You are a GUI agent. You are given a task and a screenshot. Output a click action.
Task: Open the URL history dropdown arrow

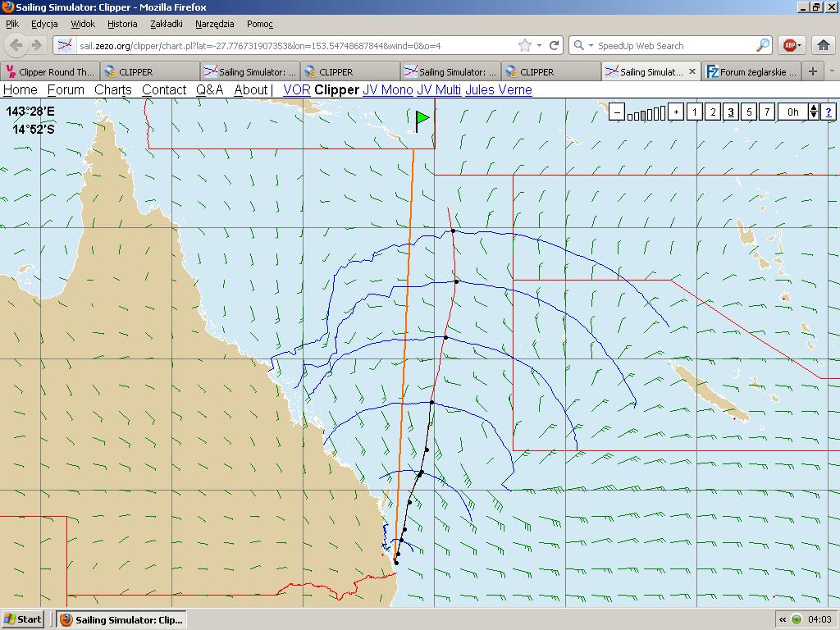(539, 46)
